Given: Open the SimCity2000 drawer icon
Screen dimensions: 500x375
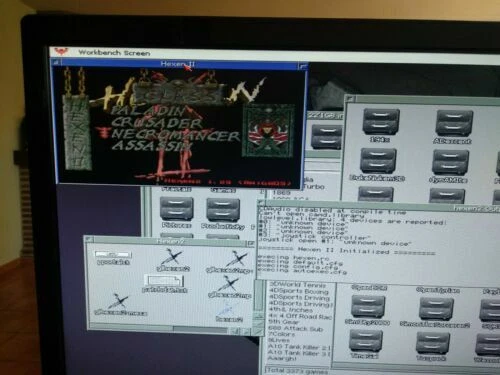Looking at the screenshot, I should point(368,311).
